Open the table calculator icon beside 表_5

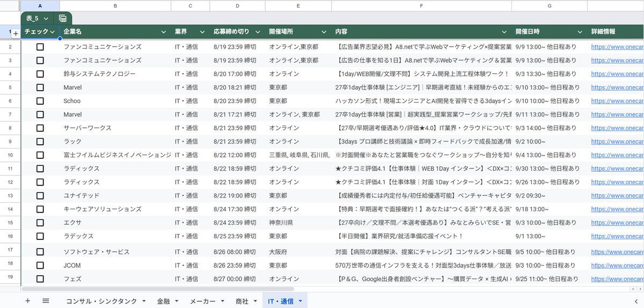click(63, 18)
